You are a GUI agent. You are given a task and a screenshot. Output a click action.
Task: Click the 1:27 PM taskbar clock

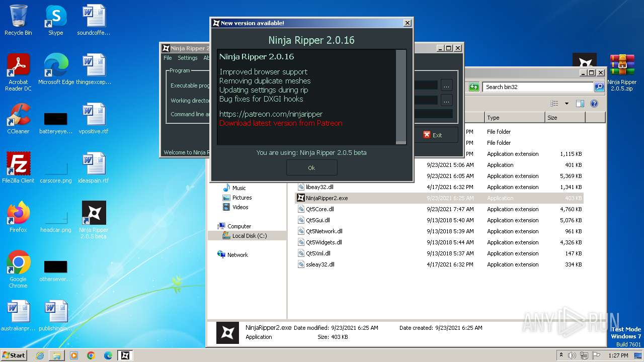617,355
